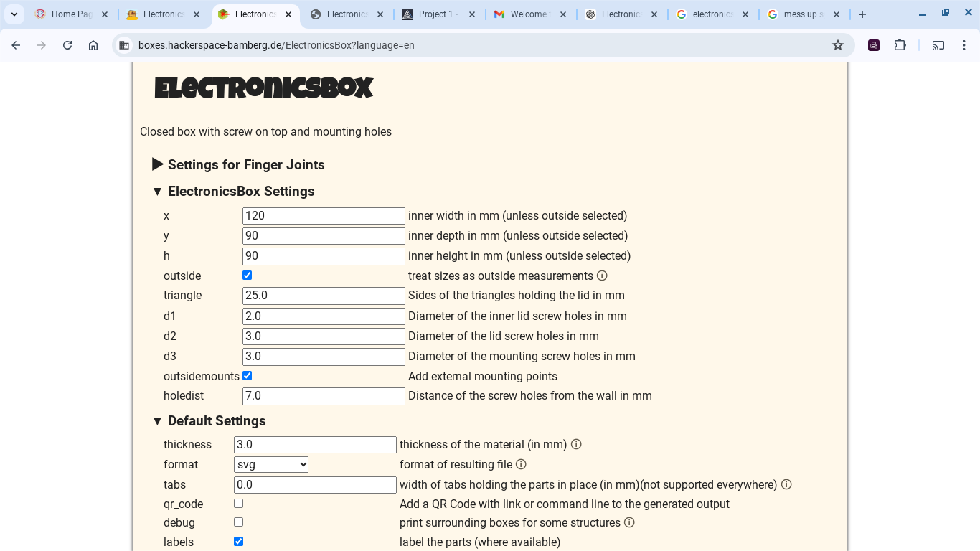
Task: Switch to the Home Page tab
Action: coord(72,14)
